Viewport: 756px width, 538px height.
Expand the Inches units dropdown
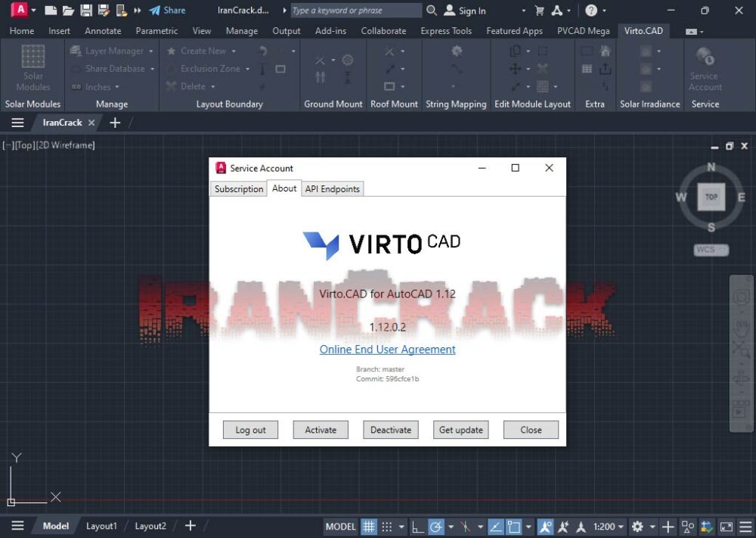tap(116, 86)
